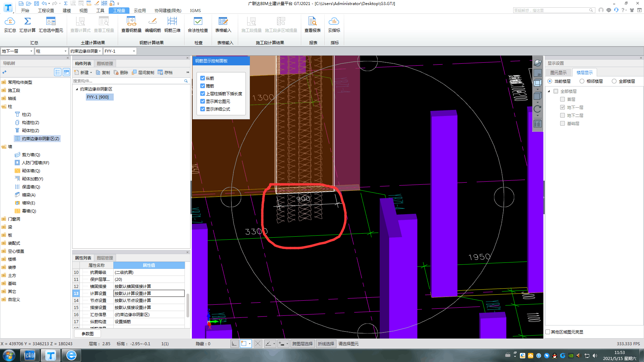Collapse the 约束边缘非阴影区 tree node
644x362 pixels.
77,89
